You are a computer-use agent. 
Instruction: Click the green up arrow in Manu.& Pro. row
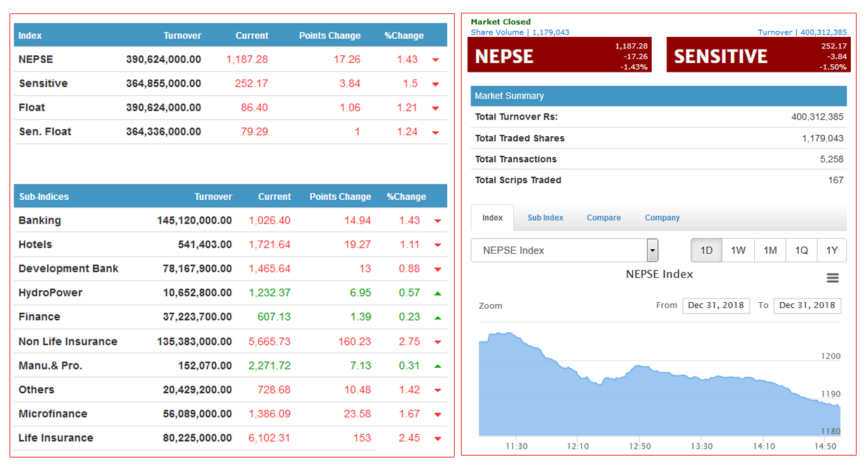pyautogui.click(x=437, y=366)
